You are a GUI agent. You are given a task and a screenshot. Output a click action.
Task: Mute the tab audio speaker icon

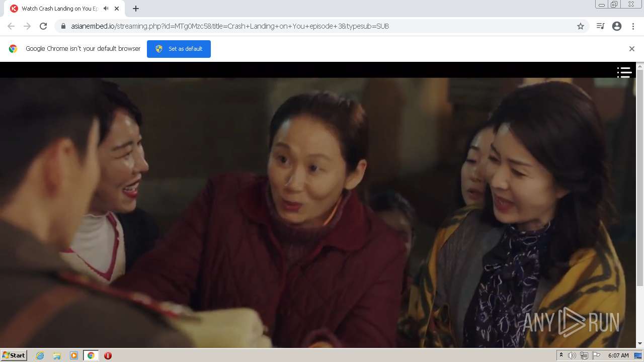point(106,9)
